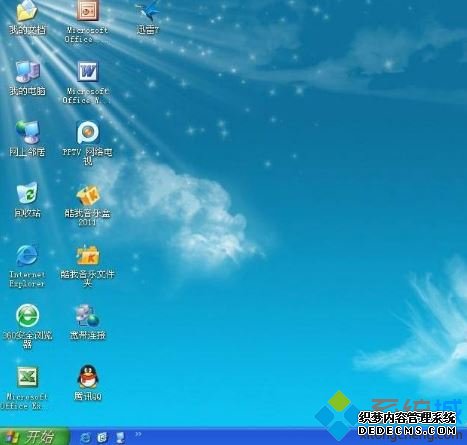This screenshot has width=467, height=445.
Task: Open the 开始 Start menu button
Action: coord(34,436)
